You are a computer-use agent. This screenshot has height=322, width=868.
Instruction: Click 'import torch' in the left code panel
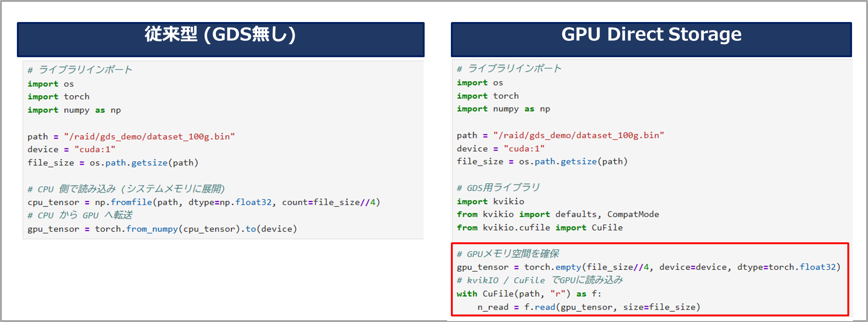[58, 97]
